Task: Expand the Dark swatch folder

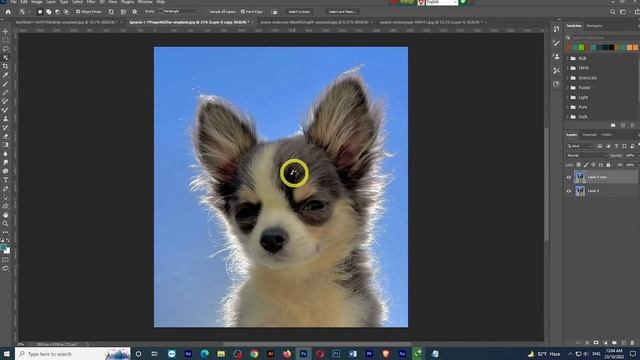Action: point(568,117)
